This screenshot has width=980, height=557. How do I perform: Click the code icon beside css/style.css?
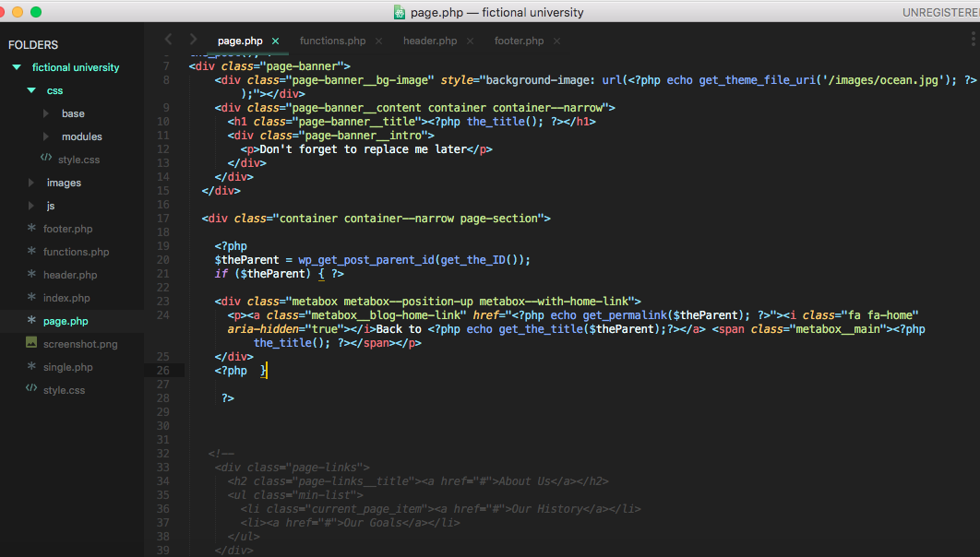click(x=46, y=158)
